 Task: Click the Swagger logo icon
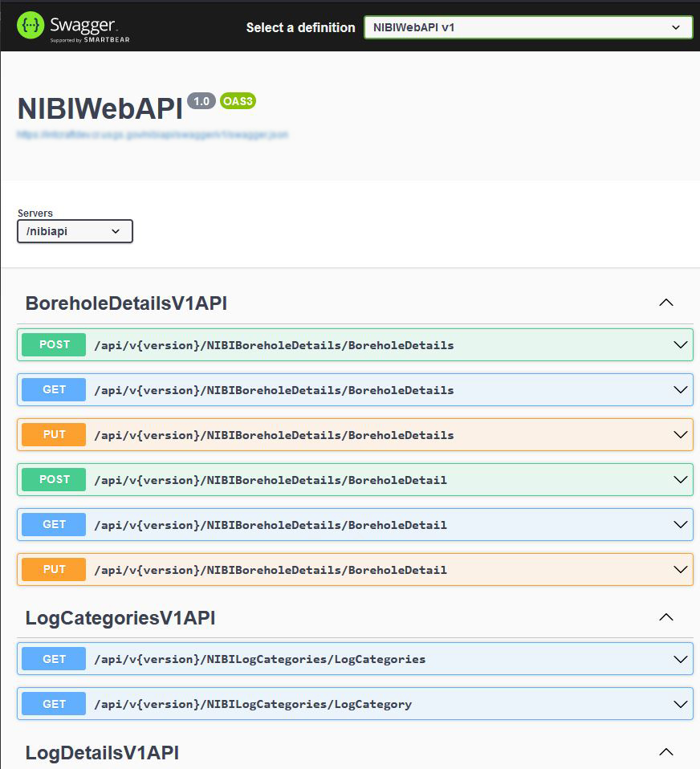(x=31, y=25)
